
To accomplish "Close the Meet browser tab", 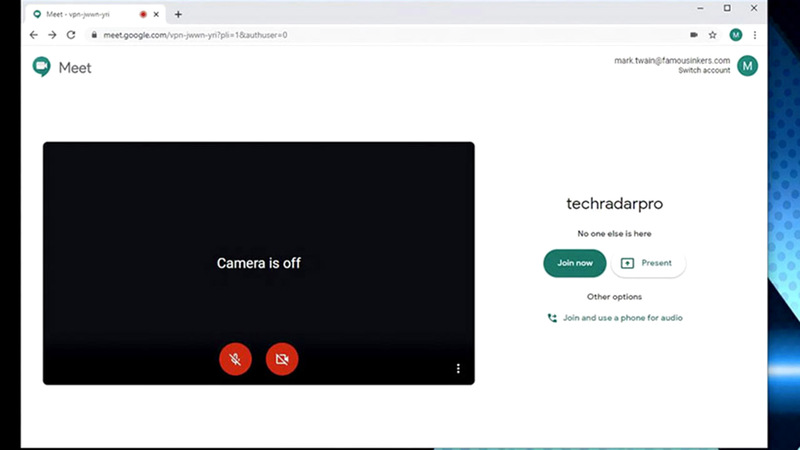I will point(156,14).
